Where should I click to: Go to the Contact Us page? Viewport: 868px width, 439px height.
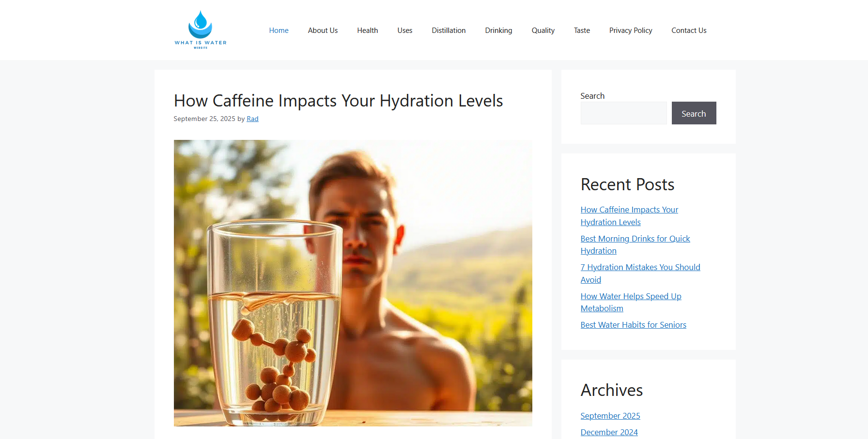point(689,30)
